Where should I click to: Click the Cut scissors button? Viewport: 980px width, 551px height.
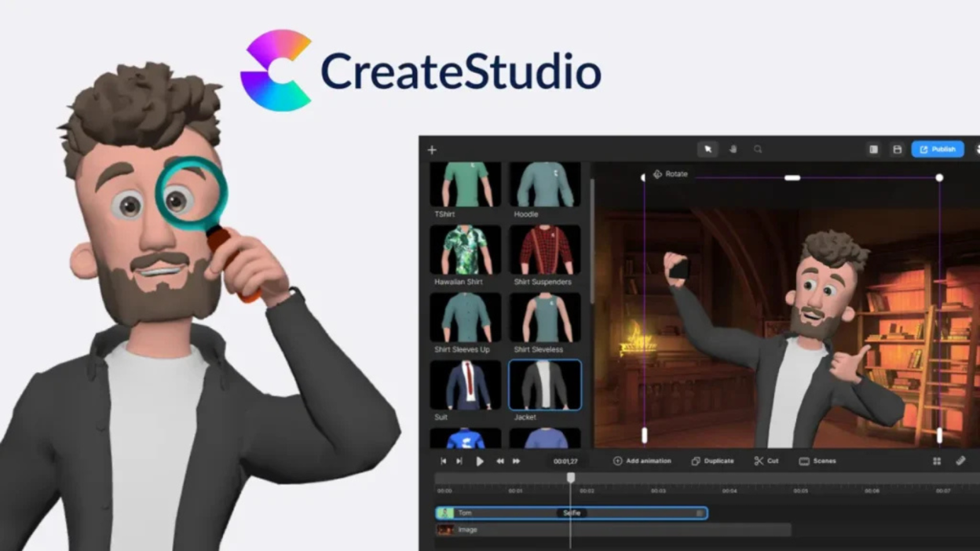(766, 462)
